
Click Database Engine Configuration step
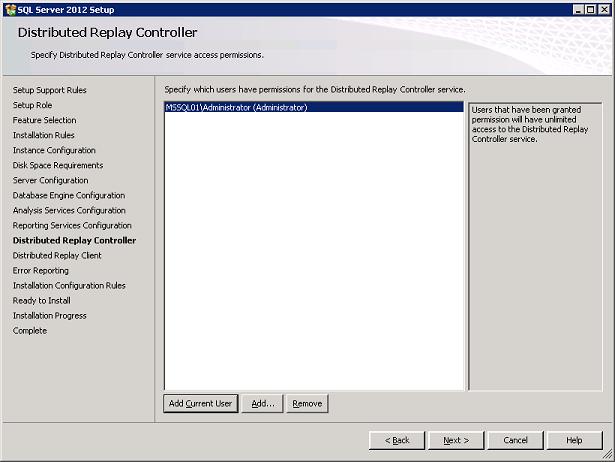(69, 195)
